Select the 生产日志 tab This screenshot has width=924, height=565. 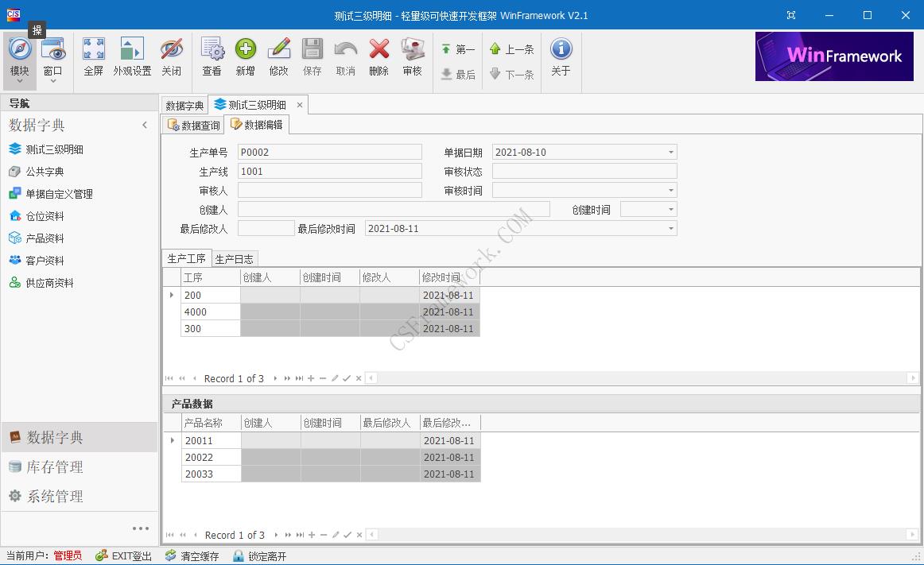coord(235,258)
